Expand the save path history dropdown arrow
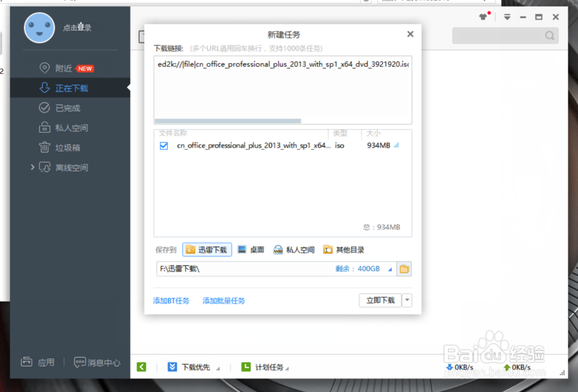 390,269
